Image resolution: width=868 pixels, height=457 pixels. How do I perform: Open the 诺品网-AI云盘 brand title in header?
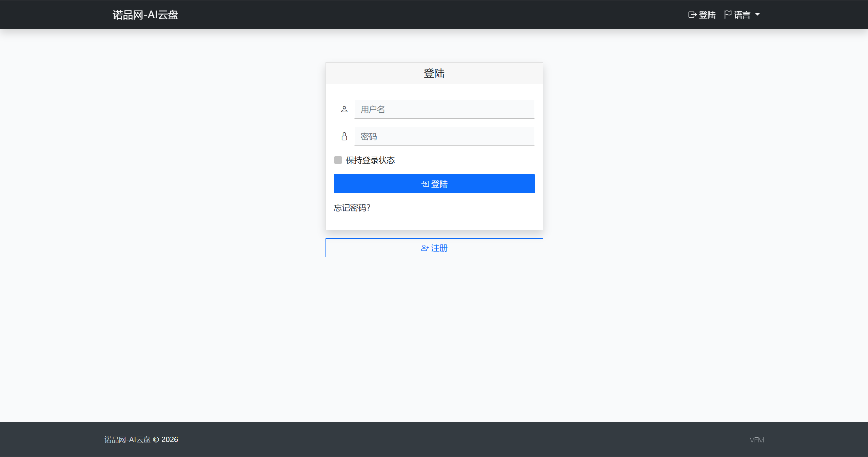click(x=145, y=15)
